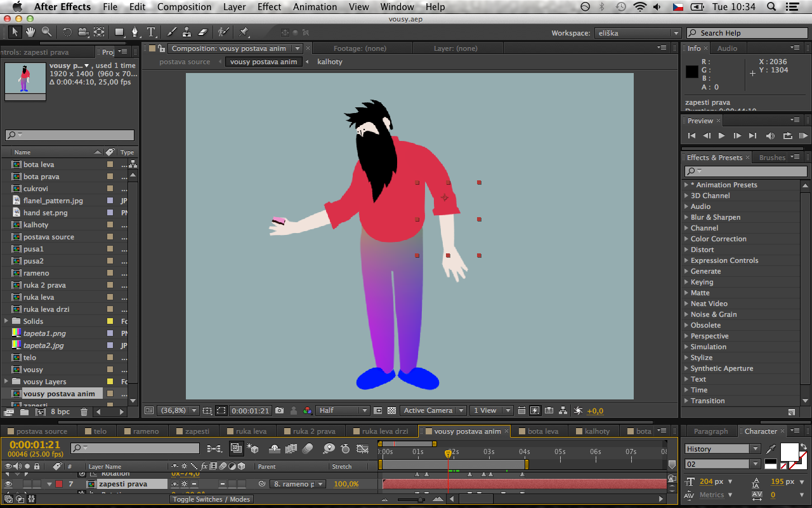Open the Graph Editor in the timeline

point(362,449)
